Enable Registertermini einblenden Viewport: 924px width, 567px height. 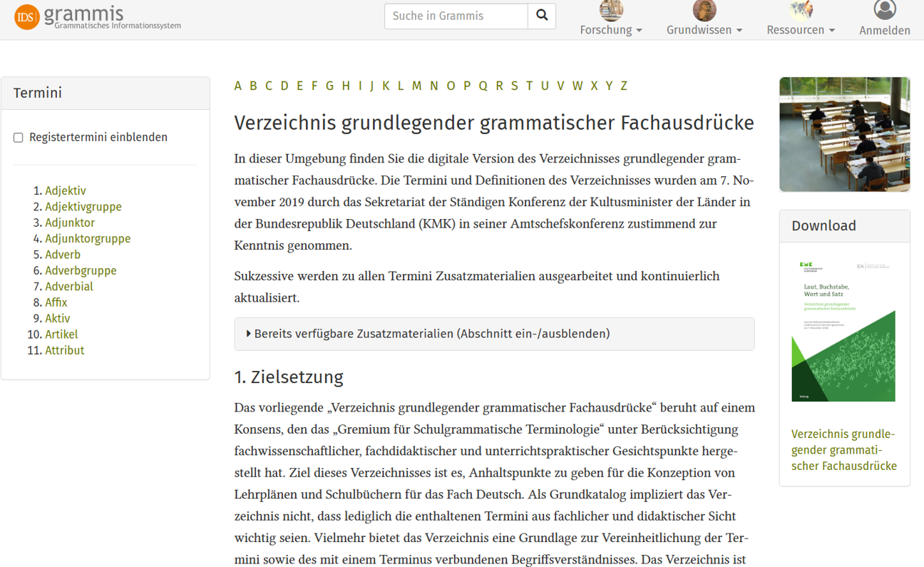click(18, 137)
